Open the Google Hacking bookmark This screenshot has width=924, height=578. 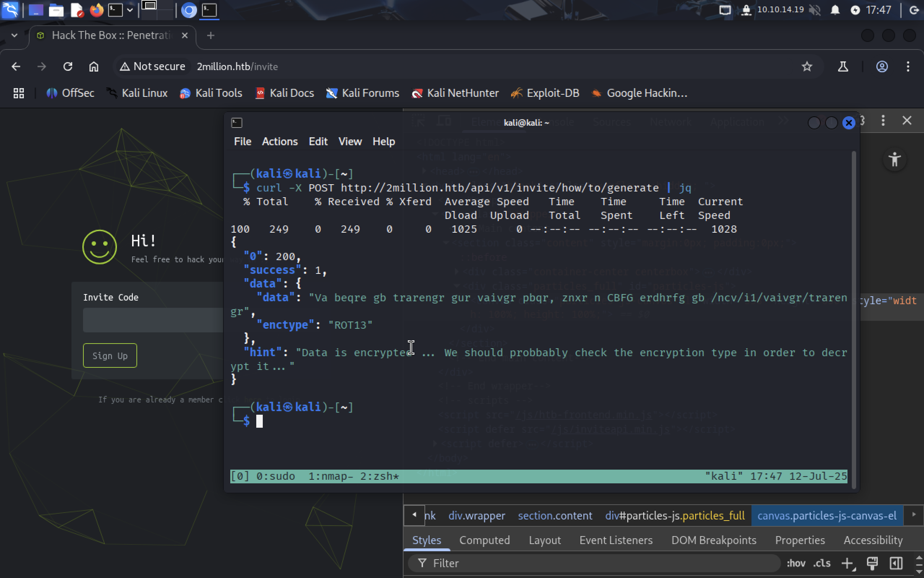[639, 93]
